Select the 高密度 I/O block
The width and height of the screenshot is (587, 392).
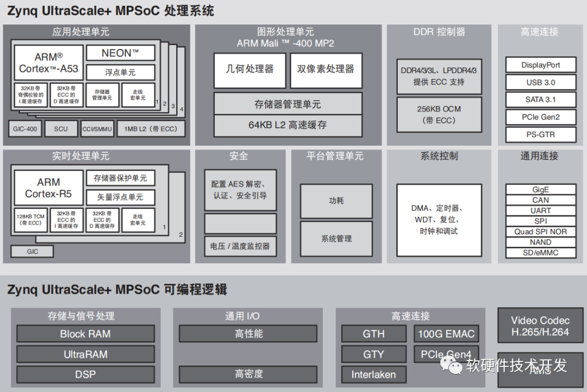(x=248, y=375)
